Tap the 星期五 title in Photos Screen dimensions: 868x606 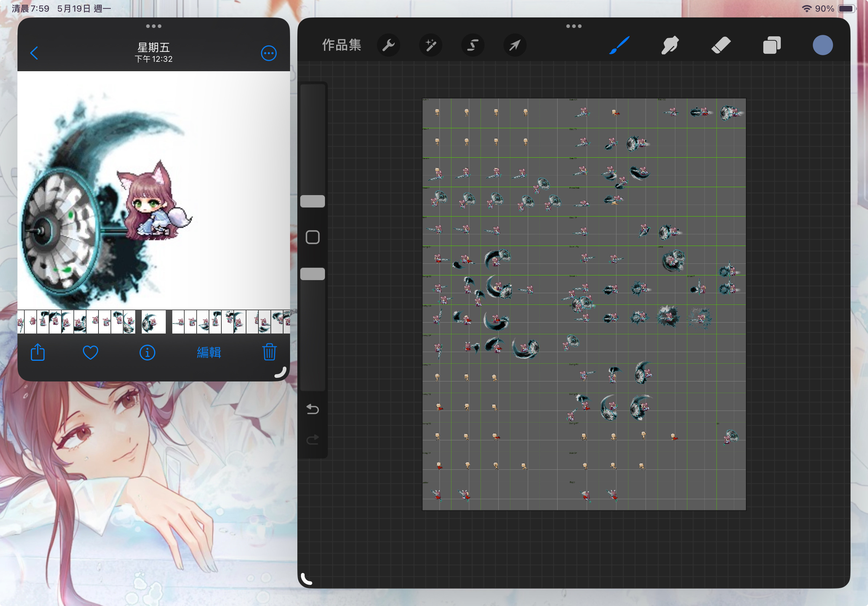pos(153,48)
